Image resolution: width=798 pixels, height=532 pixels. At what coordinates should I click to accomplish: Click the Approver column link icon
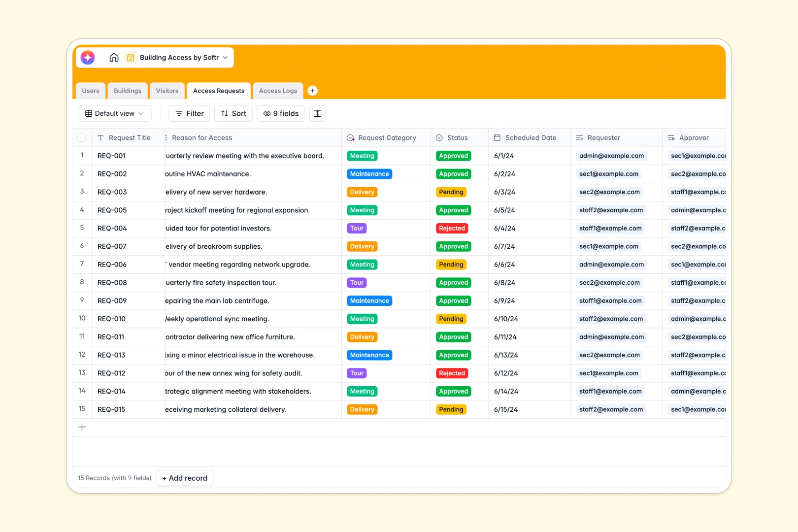[671, 138]
